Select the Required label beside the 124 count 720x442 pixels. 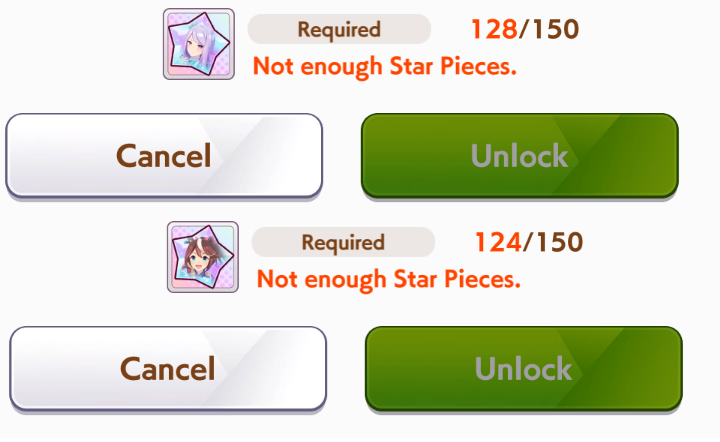pos(343,242)
